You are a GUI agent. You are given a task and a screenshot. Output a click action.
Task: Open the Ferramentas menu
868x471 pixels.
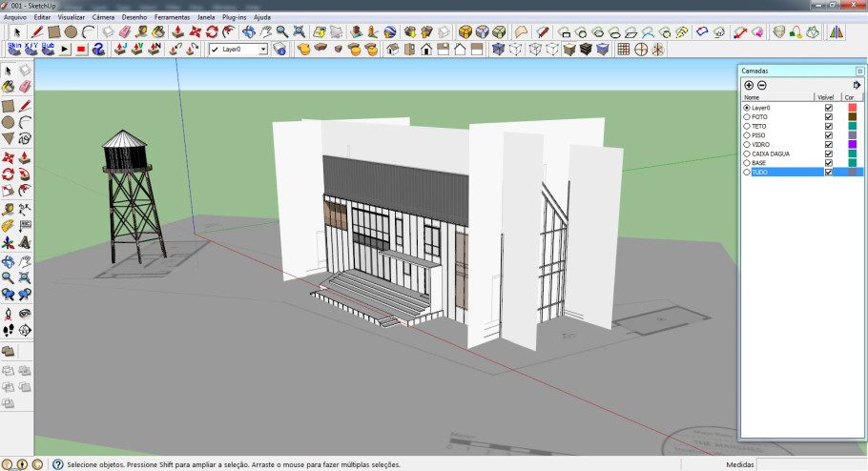point(172,17)
